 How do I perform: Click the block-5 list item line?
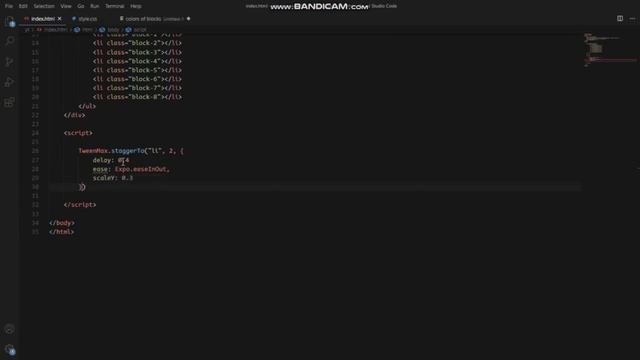tap(137, 70)
